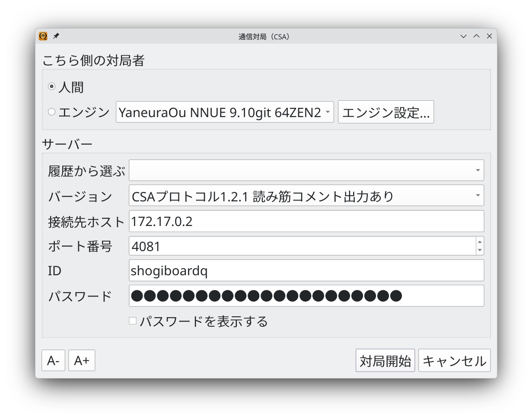Click the ShogiBoardQ app icon in title bar
The image size is (532, 420).
click(x=43, y=36)
